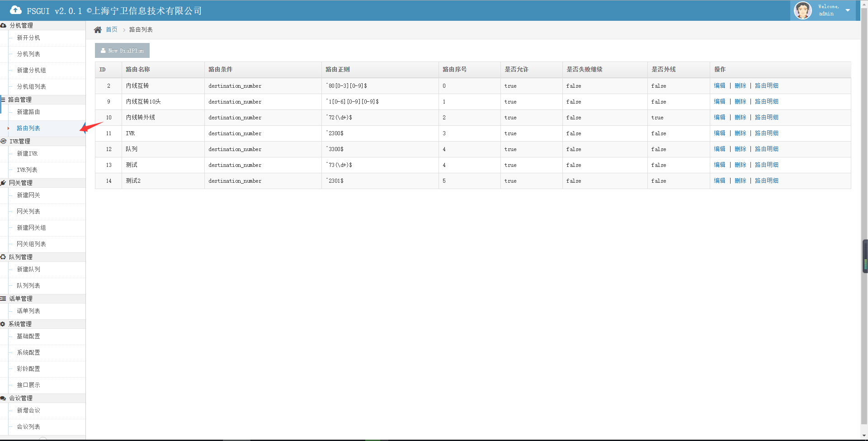The height and width of the screenshot is (441, 868).
Task: Collapse the 分机管理 sidebar section
Action: point(21,26)
